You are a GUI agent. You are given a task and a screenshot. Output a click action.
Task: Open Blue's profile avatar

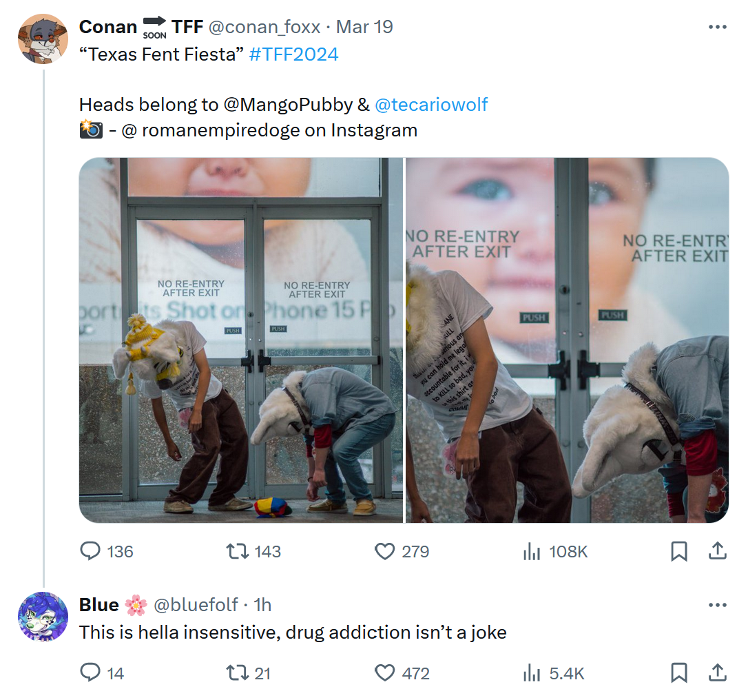(x=43, y=617)
